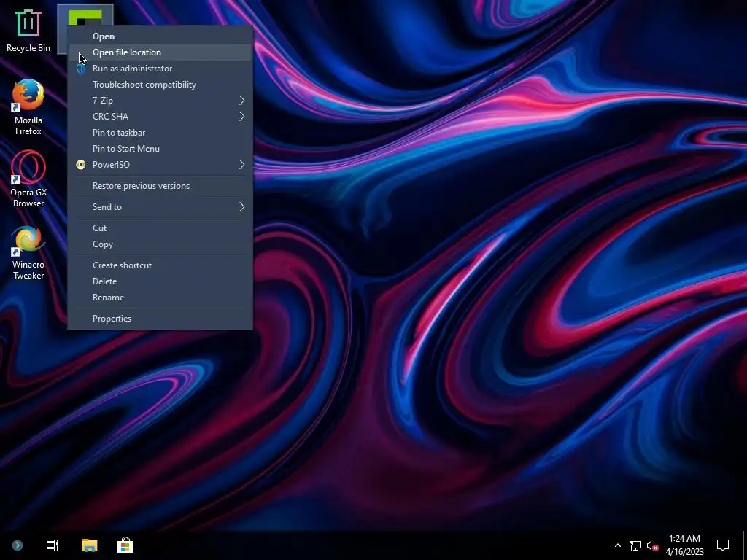The width and height of the screenshot is (747, 560).
Task: Choose Rename from the context menu
Action: coord(160,297)
